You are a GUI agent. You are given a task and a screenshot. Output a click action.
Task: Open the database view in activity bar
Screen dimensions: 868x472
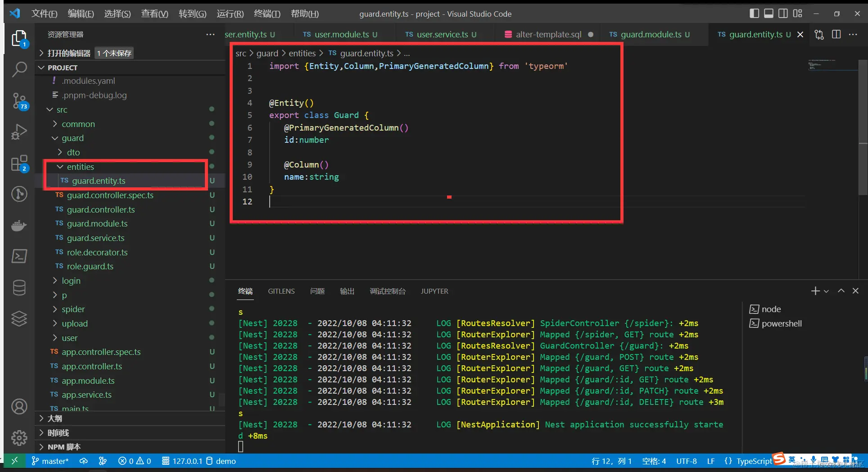click(x=19, y=287)
